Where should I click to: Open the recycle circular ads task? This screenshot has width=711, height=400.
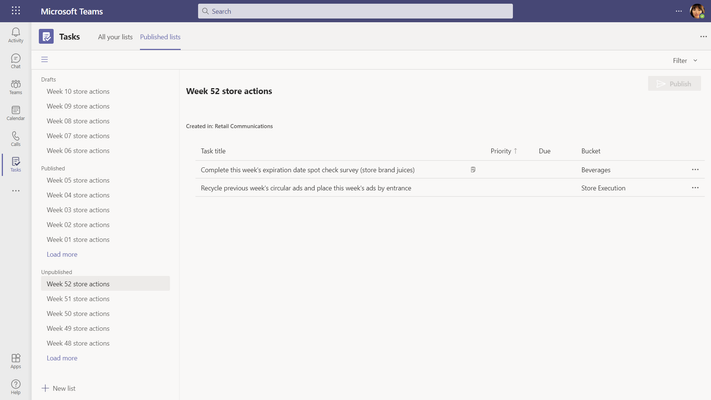point(306,188)
